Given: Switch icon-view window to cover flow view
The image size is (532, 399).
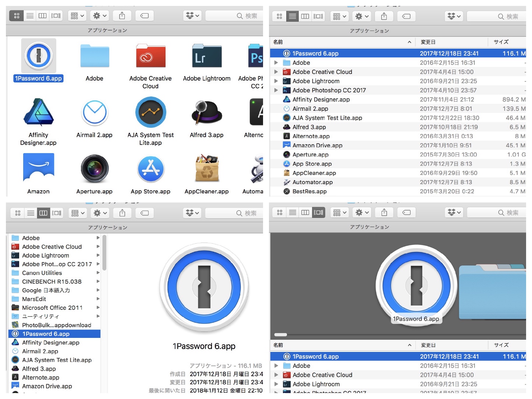Looking at the screenshot, I should tap(56, 16).
